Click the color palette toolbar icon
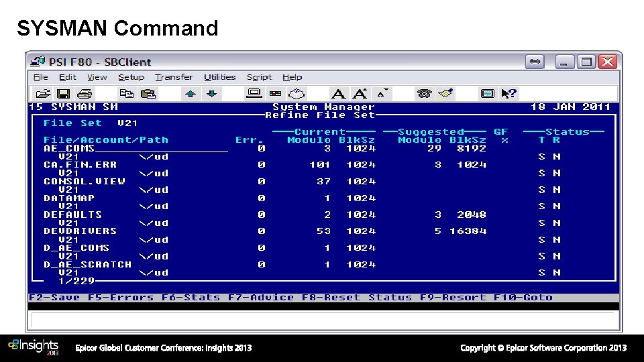Viewport: 644px width, 362px height. point(275,94)
